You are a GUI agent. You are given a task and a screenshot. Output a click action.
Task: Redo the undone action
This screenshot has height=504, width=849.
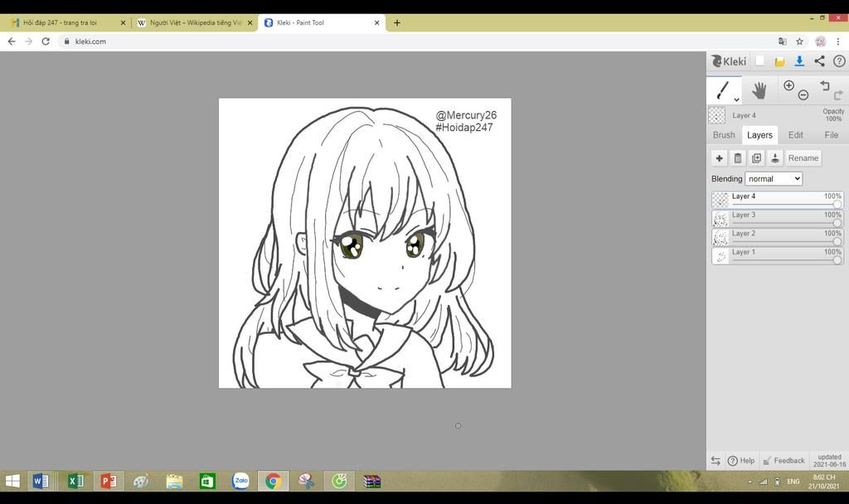click(838, 95)
